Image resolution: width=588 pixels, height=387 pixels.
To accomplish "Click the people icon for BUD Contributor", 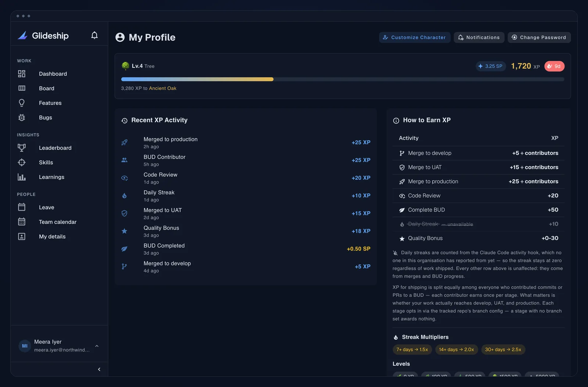I will pyautogui.click(x=125, y=160).
